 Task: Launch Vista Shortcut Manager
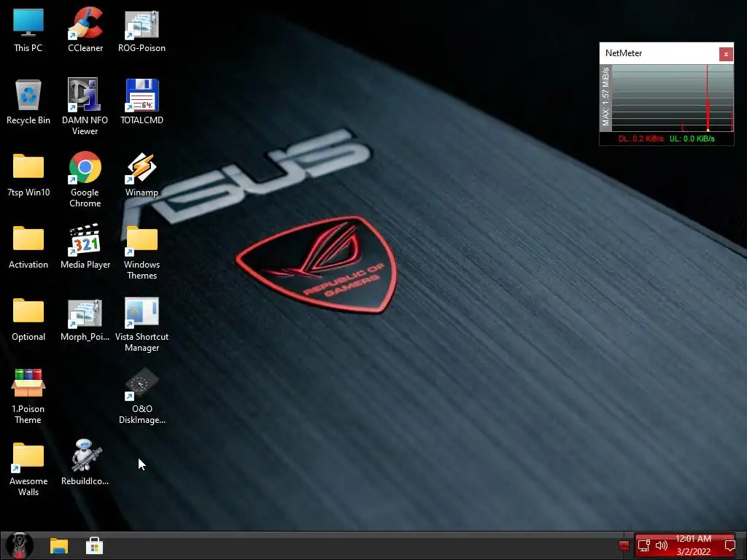coord(142,324)
